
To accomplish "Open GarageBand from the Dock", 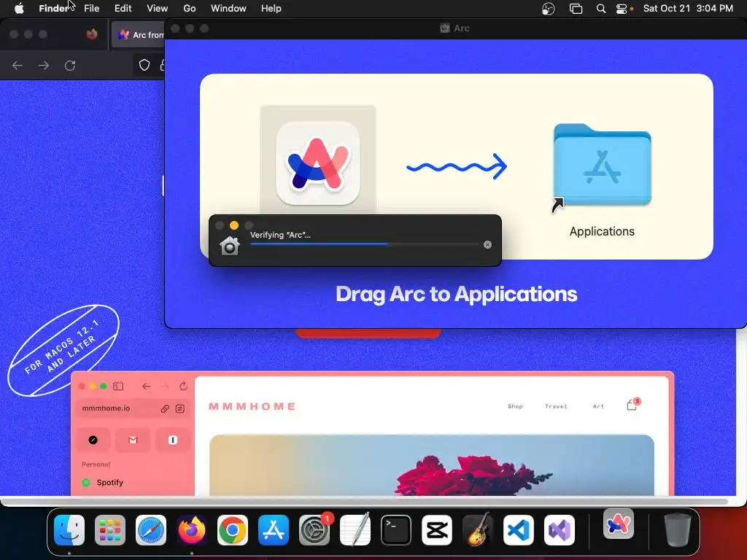I will click(x=478, y=529).
